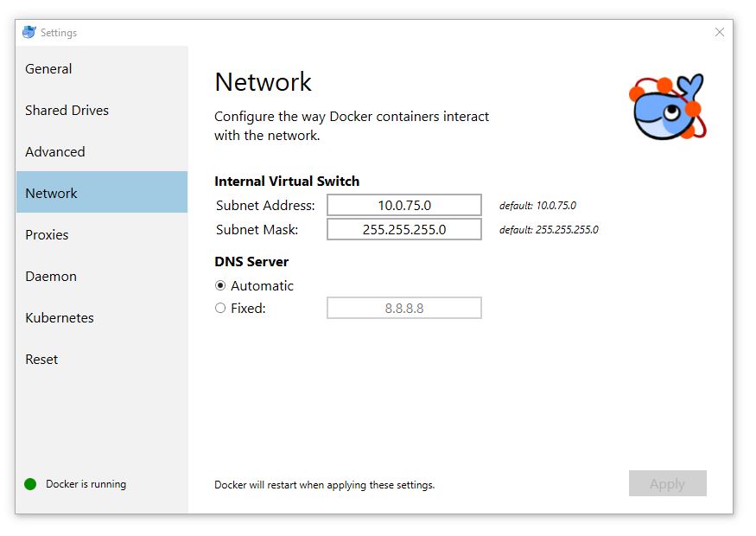Open the Reset section
756x536 pixels.
pos(102,359)
